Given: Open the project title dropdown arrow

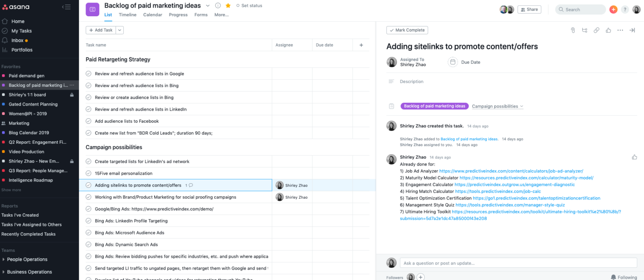Looking at the screenshot, I should click(x=208, y=5).
